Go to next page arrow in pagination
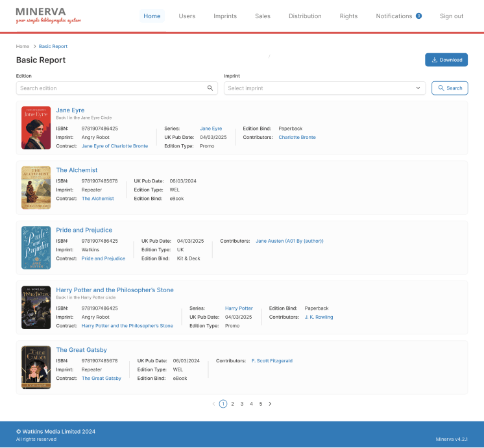 click(x=270, y=404)
